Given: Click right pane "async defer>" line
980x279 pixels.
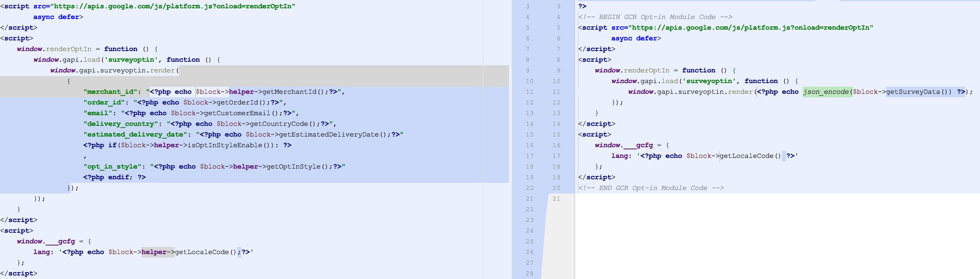Looking at the screenshot, I should pyautogui.click(x=636, y=38).
